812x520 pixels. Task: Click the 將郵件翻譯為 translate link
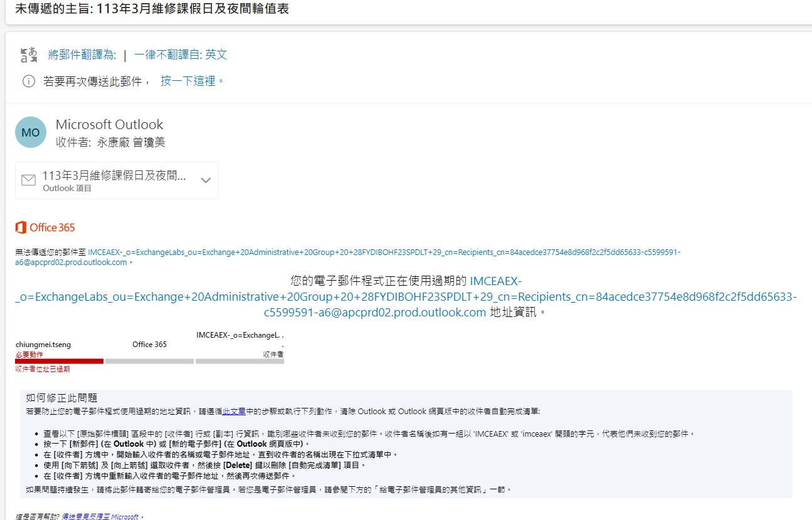(x=82, y=55)
